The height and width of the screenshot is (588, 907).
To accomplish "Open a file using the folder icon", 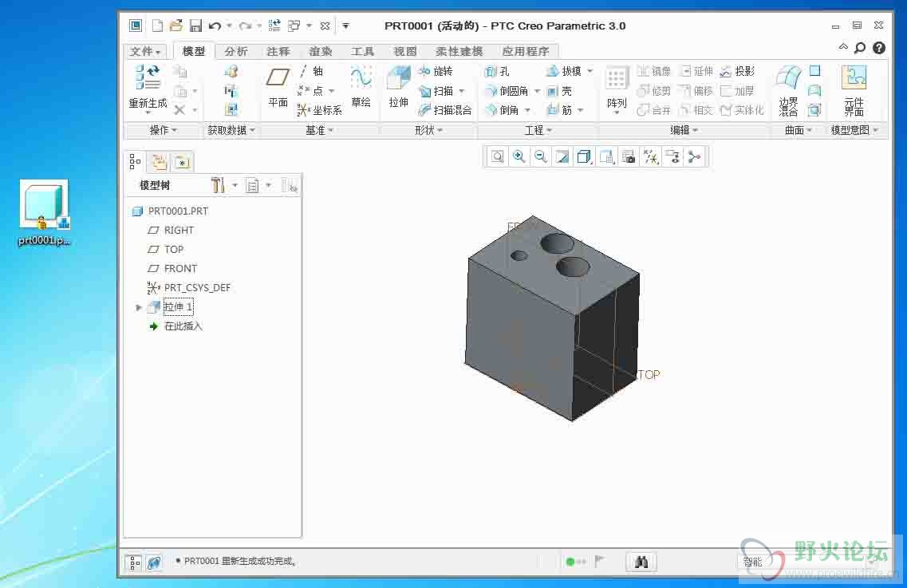I will tap(176, 26).
